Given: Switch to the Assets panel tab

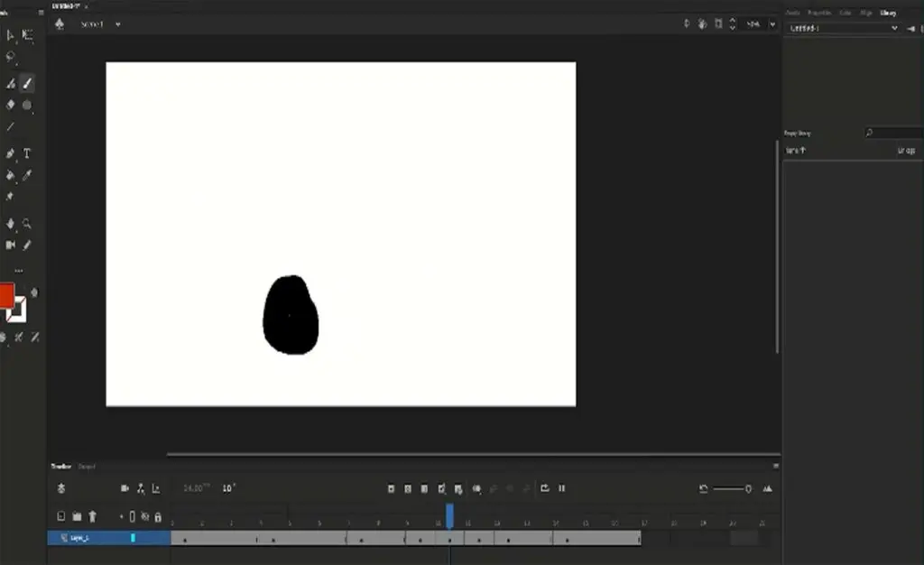Looking at the screenshot, I should (x=793, y=13).
